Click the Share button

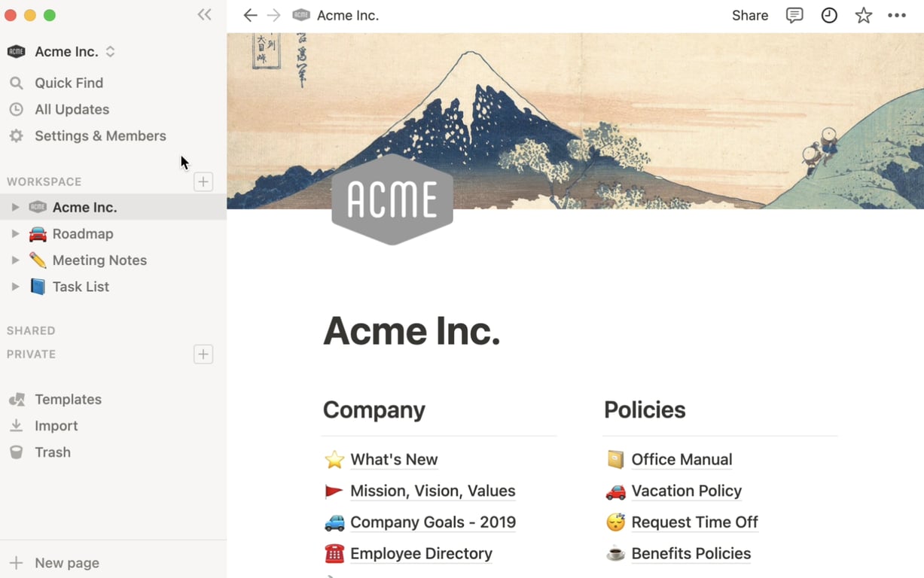pyautogui.click(x=749, y=15)
